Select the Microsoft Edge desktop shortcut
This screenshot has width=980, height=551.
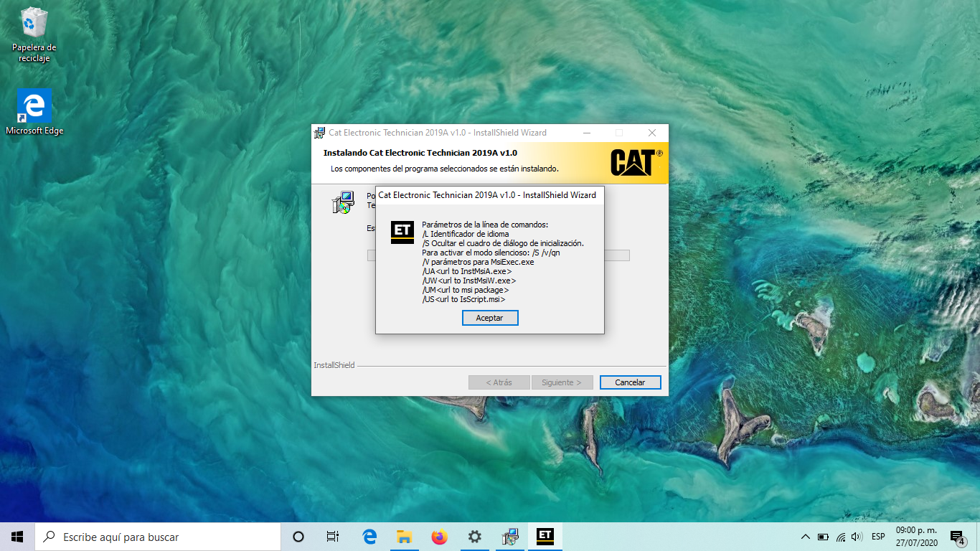click(x=34, y=112)
